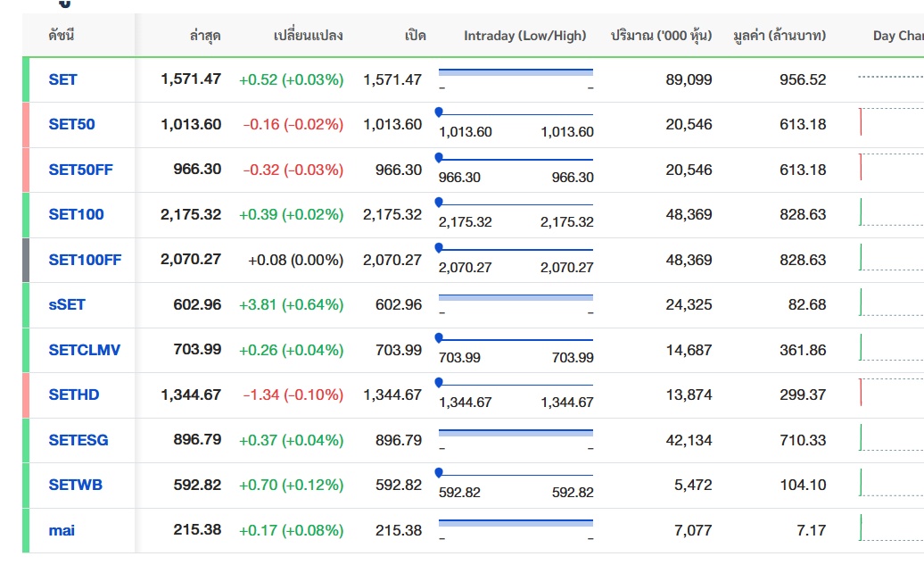Viewport: 924px width, 573px height.
Task: Click the SET50 intraday range slider dot
Action: click(439, 112)
